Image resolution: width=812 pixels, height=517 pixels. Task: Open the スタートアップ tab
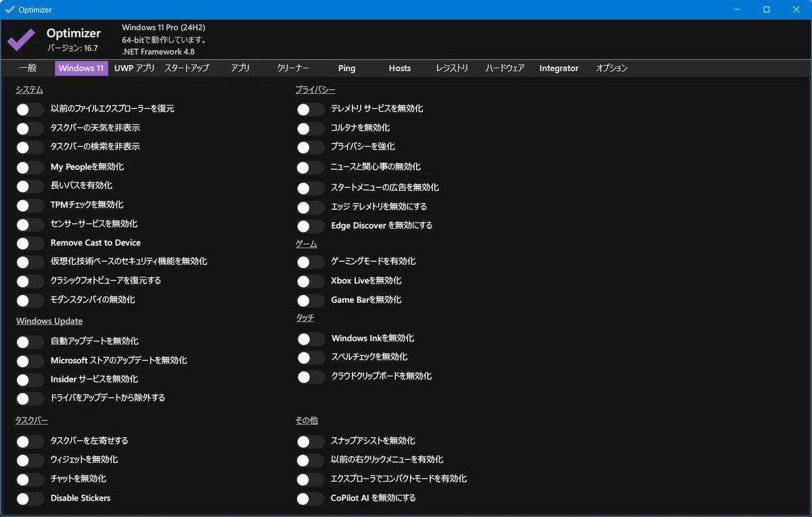[187, 68]
